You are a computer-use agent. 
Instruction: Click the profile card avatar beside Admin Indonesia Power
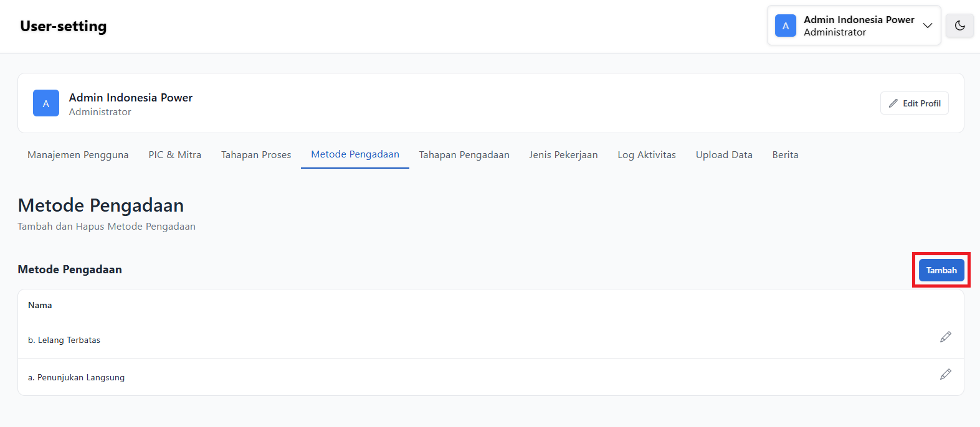46,103
